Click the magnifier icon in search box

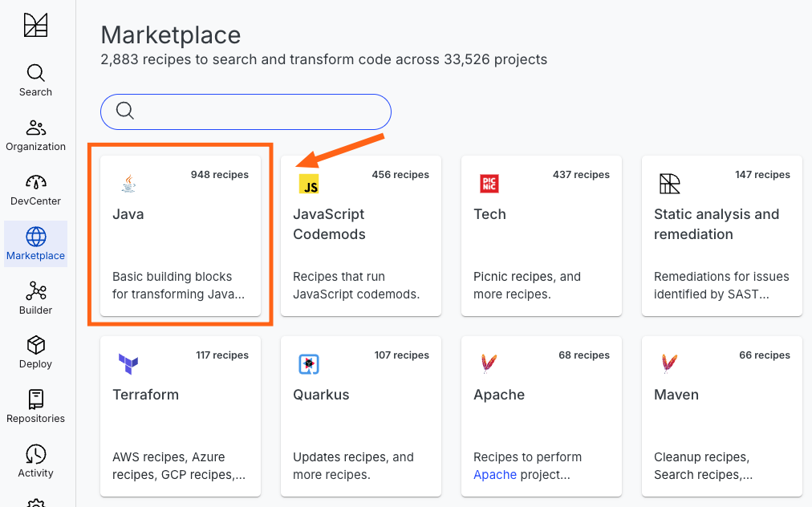(125, 111)
